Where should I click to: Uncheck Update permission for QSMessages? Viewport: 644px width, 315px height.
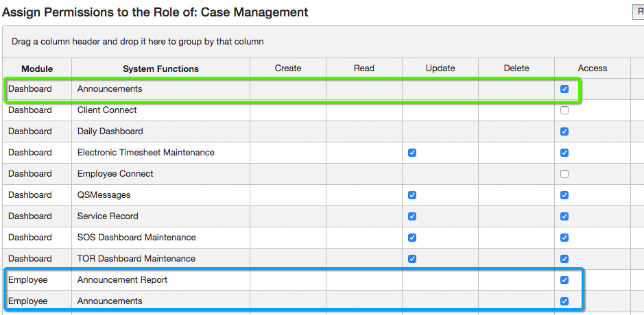(412, 195)
